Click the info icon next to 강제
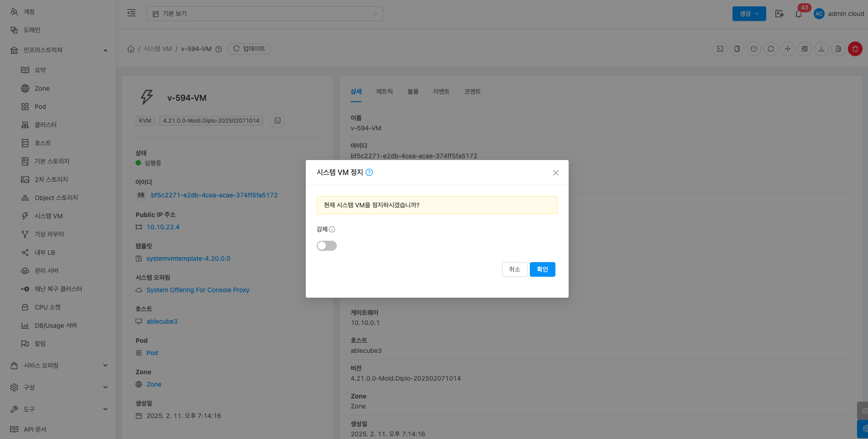The width and height of the screenshot is (868, 439). [x=332, y=229]
